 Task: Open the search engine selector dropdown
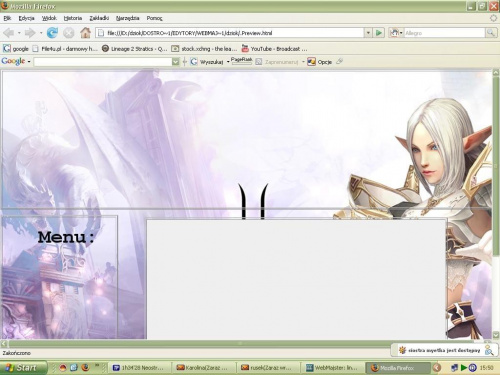(396, 33)
